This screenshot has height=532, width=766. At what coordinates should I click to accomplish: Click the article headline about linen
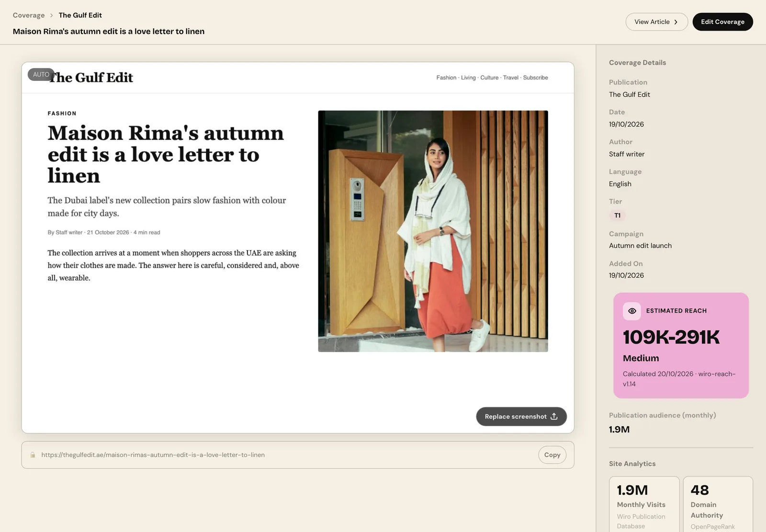click(166, 154)
